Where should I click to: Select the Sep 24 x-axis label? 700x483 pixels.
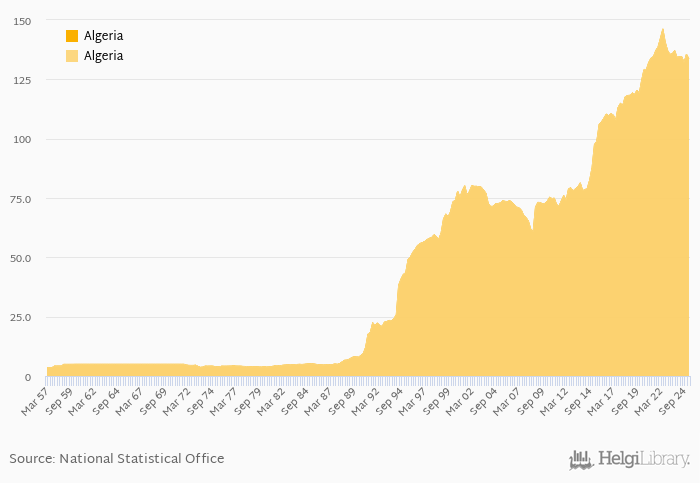click(x=673, y=402)
